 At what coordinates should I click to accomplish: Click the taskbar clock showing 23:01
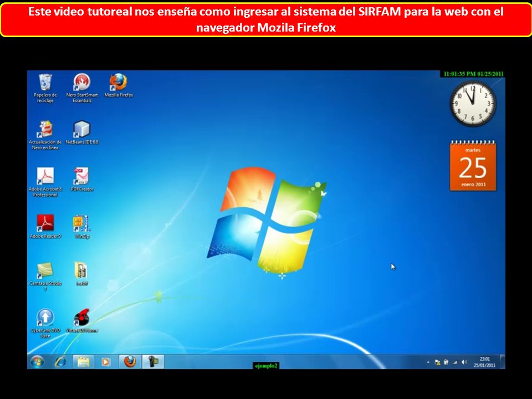pos(484,362)
